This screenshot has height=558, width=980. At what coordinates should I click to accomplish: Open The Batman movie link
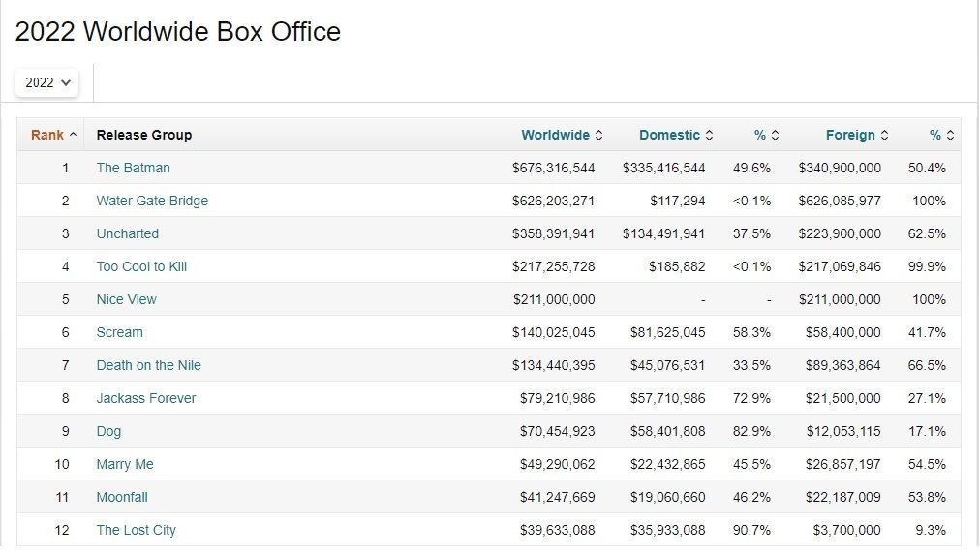click(133, 168)
